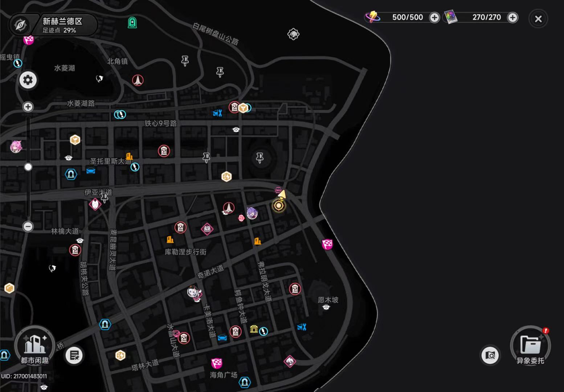The image size is (564, 392).
Task: Click the orange building icon above 圣托里斯大道
Action: 129,156
